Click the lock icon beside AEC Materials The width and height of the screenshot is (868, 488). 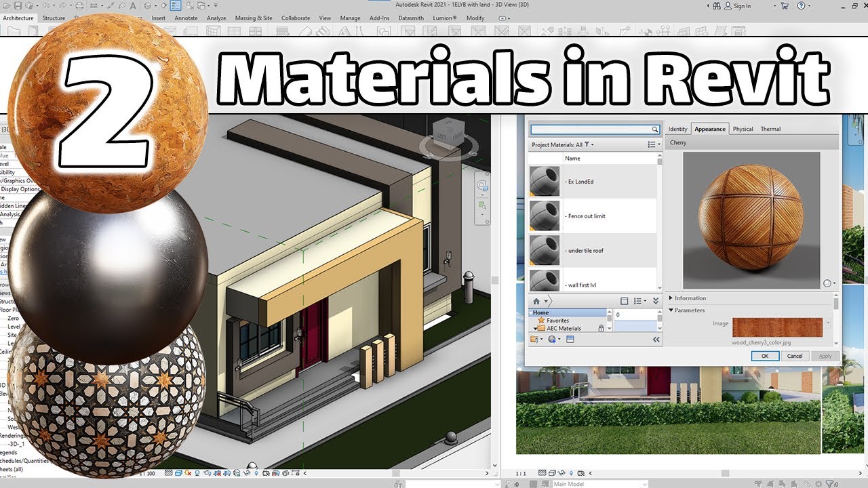coord(601,328)
